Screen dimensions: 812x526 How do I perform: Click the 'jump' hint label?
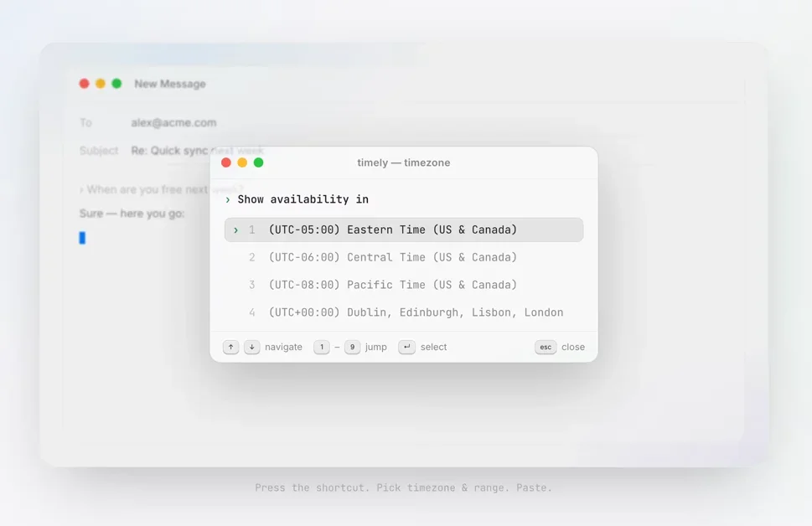(x=376, y=347)
